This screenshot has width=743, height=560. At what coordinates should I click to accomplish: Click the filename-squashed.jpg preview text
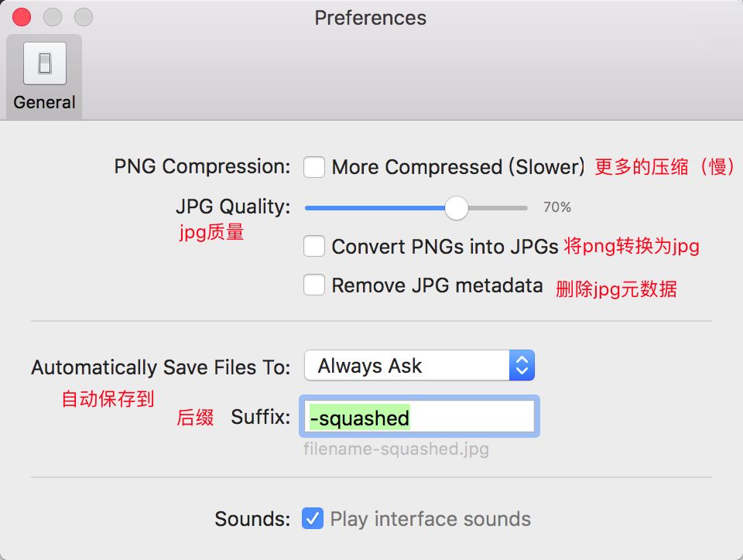[x=396, y=449]
